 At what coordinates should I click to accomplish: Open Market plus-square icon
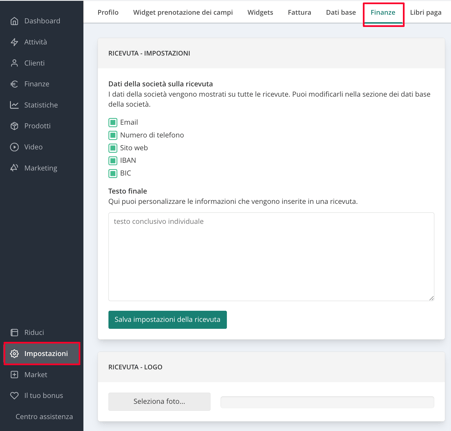pos(14,375)
